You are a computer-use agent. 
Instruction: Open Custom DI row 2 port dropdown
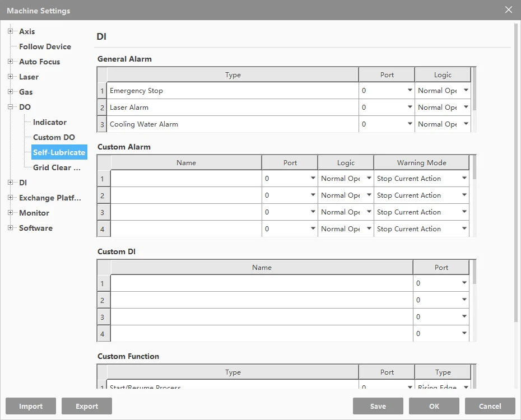point(464,300)
